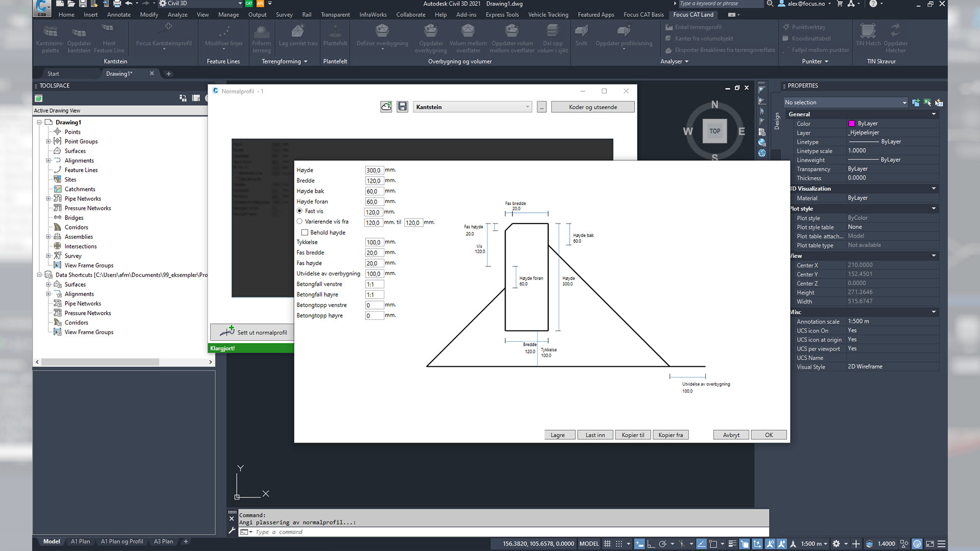980x551 pixels.
Task: Toggle the PICKADD icon in Properties panel
Action: [x=916, y=103]
